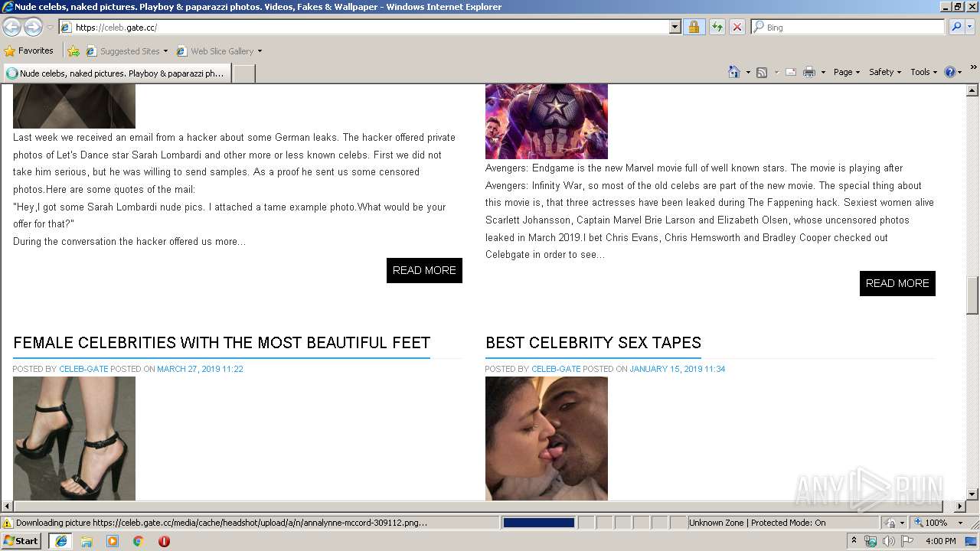Open the Page menu
The width and height of the screenshot is (980, 551).
846,72
